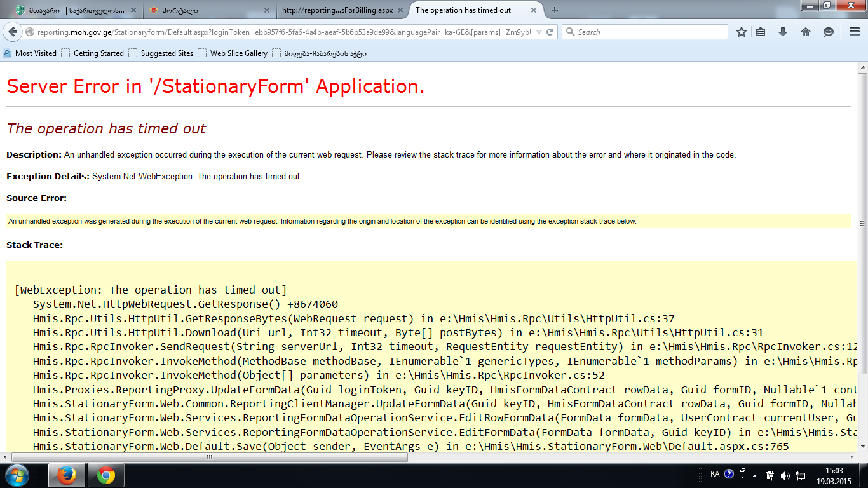868x488 pixels.
Task: Switch to the პორტალი tab
Action: pyautogui.click(x=203, y=10)
